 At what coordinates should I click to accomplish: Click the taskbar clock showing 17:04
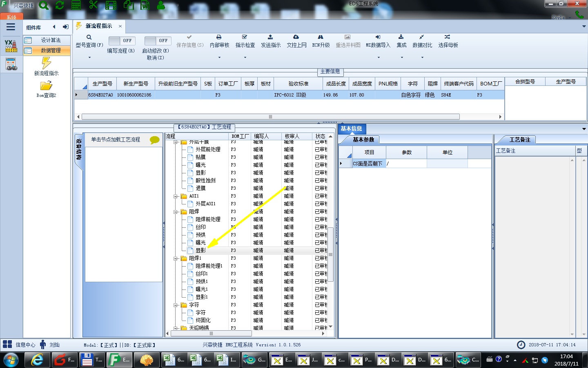pos(566,360)
